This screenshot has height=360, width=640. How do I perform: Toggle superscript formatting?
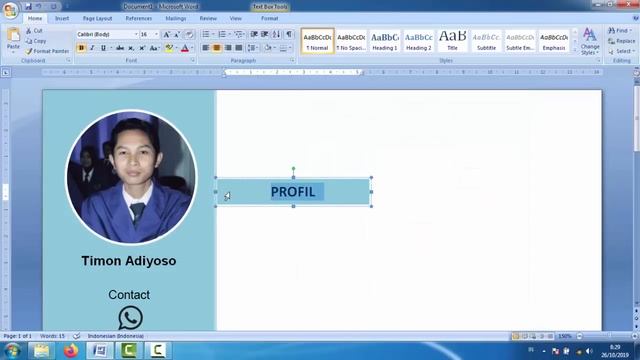[142, 48]
